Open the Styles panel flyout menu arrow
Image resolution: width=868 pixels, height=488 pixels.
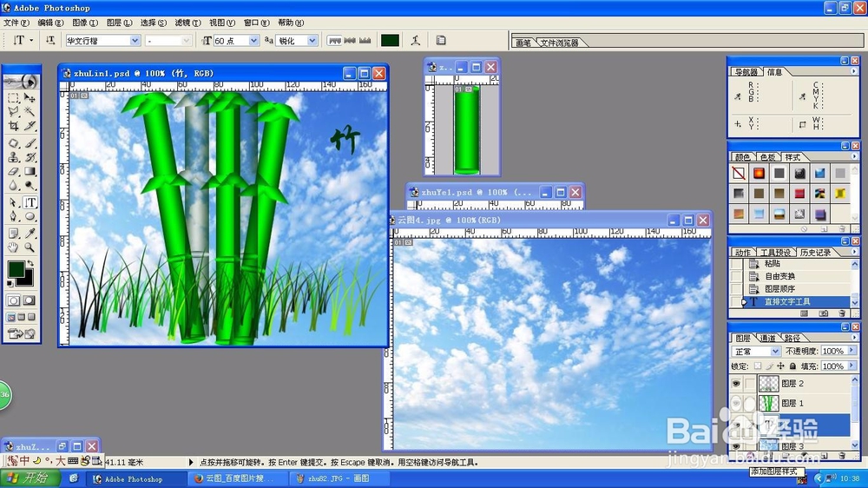pyautogui.click(x=853, y=157)
